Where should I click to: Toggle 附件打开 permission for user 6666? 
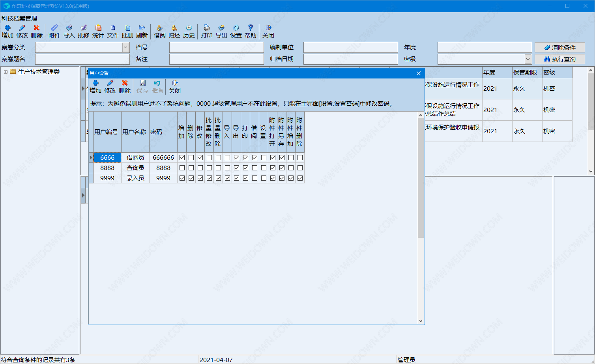pyautogui.click(x=273, y=157)
